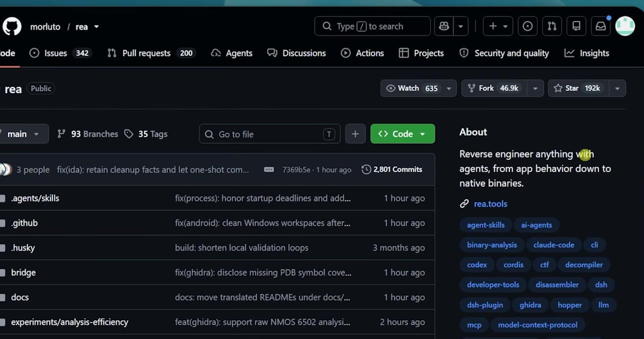Select the ghidra topic tag
This screenshot has height=339, width=644.
(x=530, y=305)
